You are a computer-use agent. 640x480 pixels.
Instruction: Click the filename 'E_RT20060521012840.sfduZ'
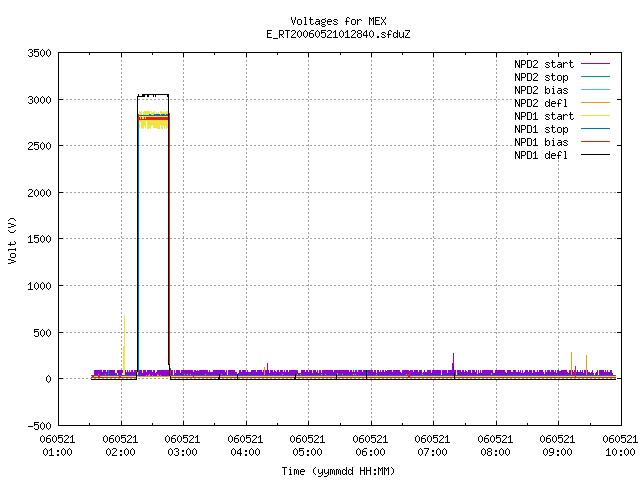tap(338, 34)
